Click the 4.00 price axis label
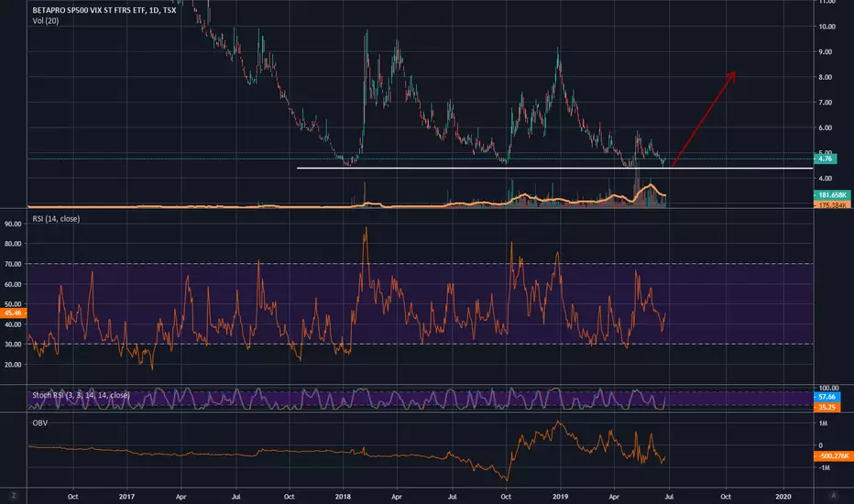 coord(825,179)
